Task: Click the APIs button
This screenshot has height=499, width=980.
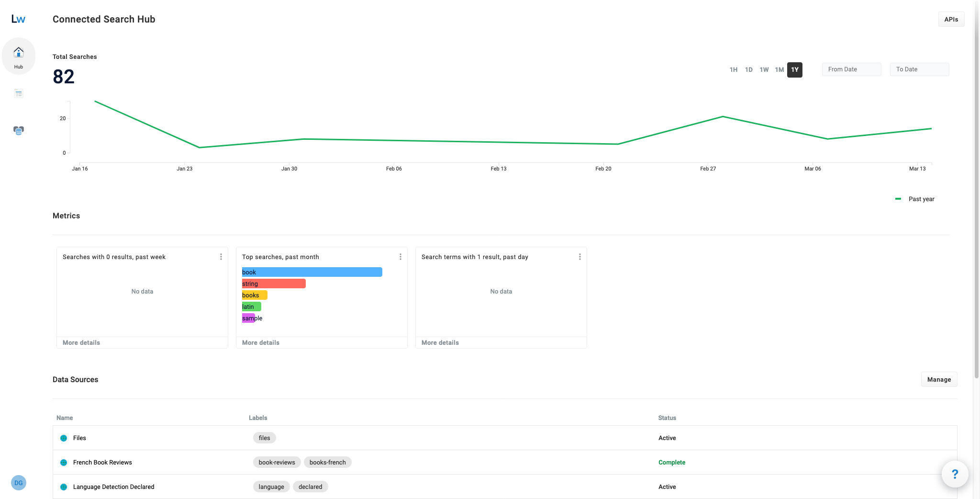Action: click(951, 20)
